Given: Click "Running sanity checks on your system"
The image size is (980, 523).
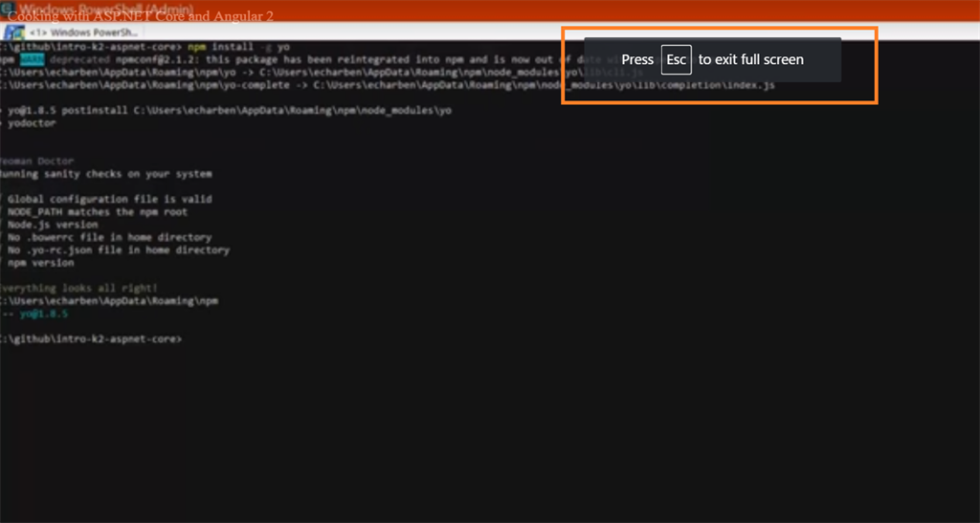Looking at the screenshot, I should point(105,174).
